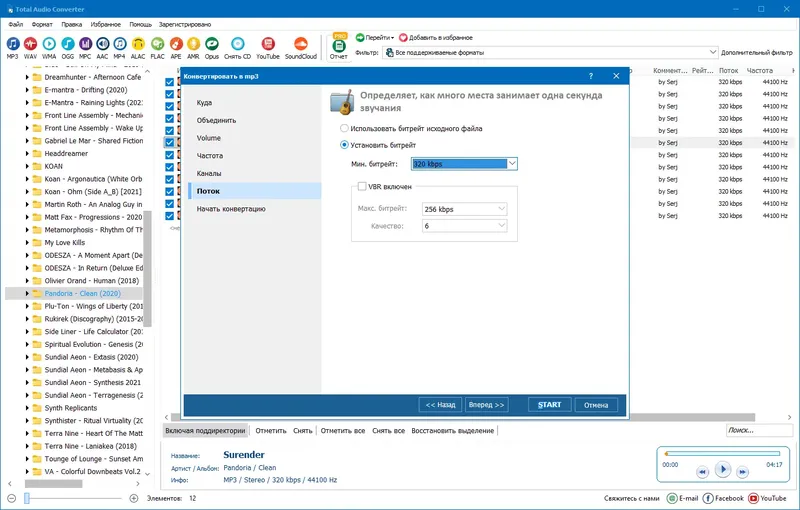Pick the ALAC format icon
Screen dimensions: 800x510
click(138, 44)
